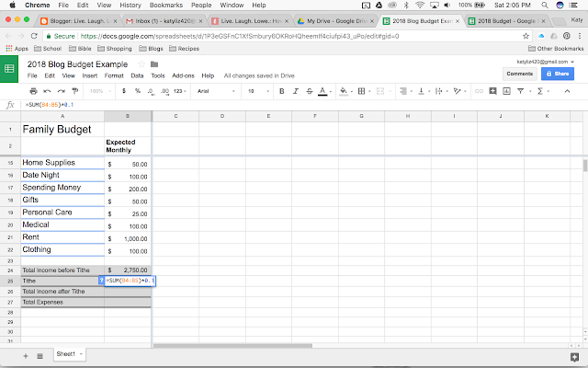Click the print icon in toolbar
The height and width of the screenshot is (368, 588).
(x=33, y=91)
